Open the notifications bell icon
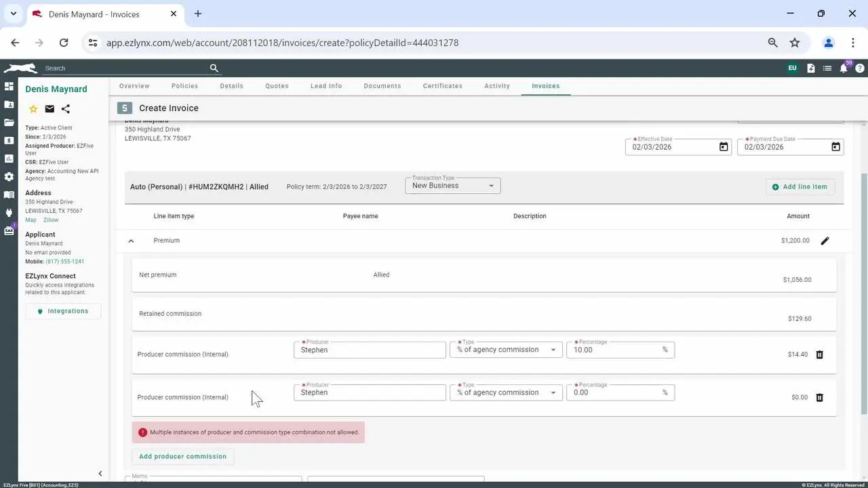The height and width of the screenshot is (488, 868). tap(844, 68)
